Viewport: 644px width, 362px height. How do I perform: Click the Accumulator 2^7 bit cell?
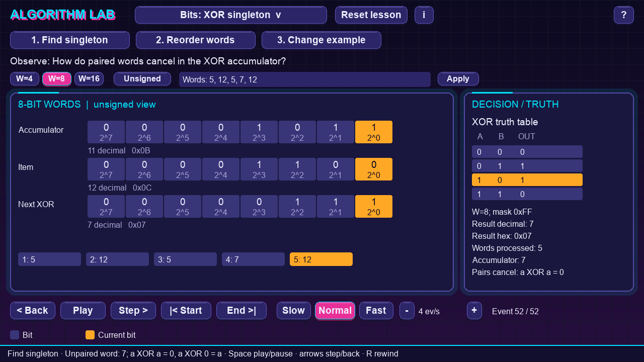click(x=106, y=132)
